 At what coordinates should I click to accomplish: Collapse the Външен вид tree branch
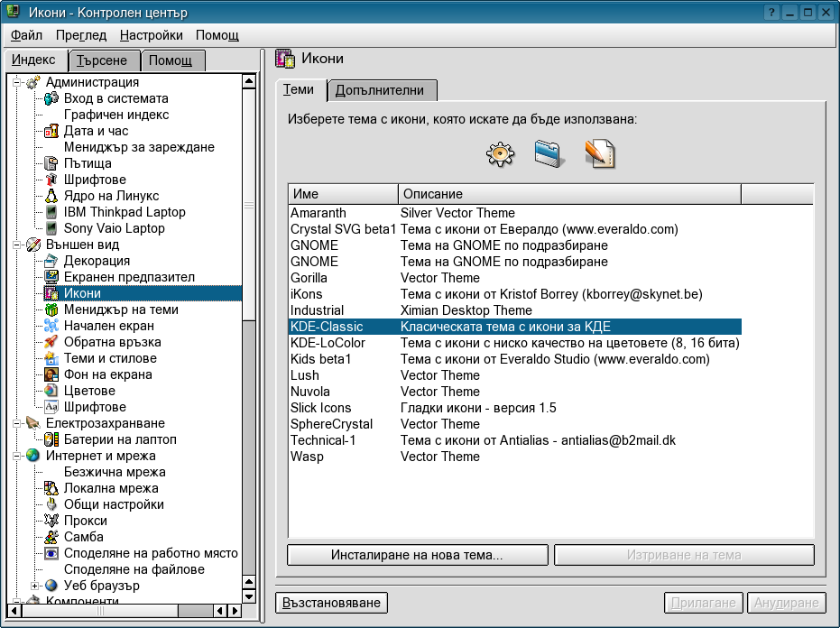click(17, 245)
